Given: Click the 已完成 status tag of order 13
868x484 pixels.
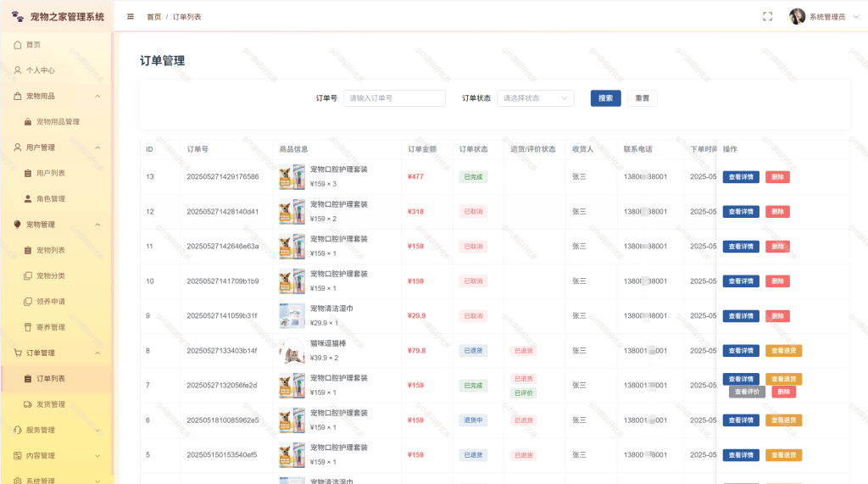Looking at the screenshot, I should [x=473, y=177].
